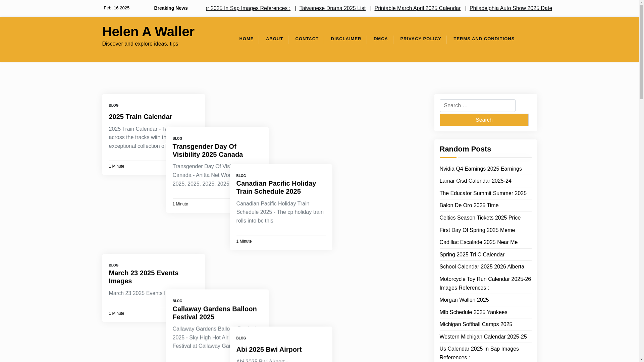Open Motorcycle Toy Run Calendar 2025-26 link

tap(485, 283)
